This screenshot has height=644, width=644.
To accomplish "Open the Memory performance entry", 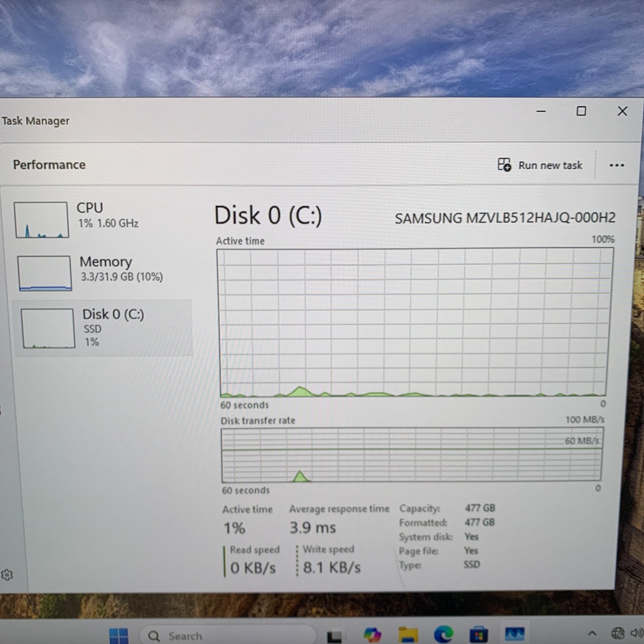I will coord(103,272).
